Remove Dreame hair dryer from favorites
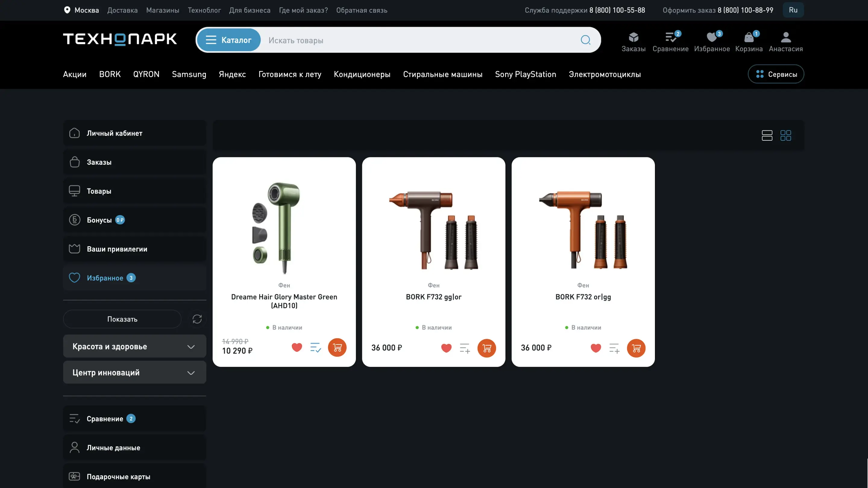 click(x=297, y=348)
